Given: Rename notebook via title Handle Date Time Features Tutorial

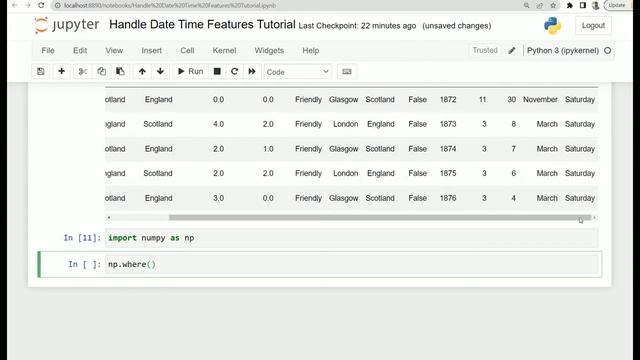Looking at the screenshot, I should tap(202, 24).
